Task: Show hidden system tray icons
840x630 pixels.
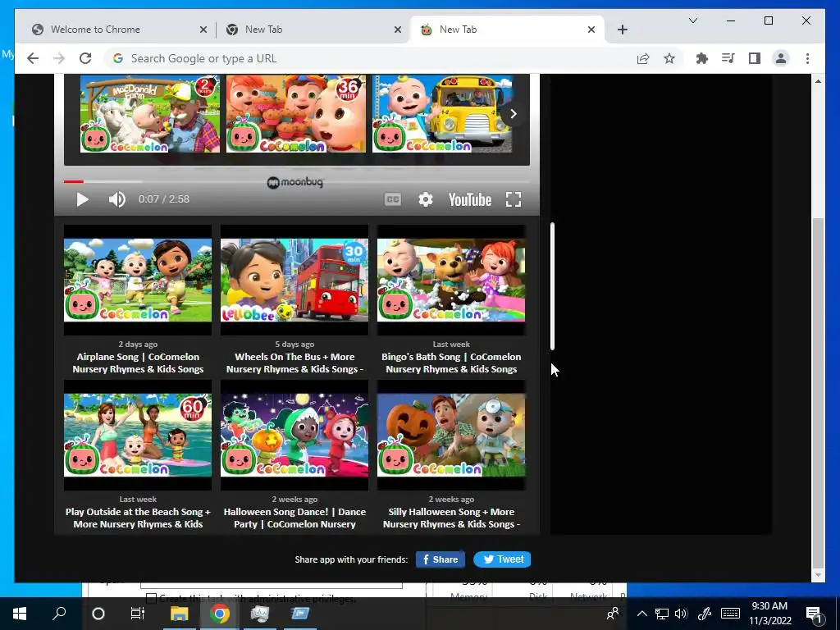Action: pyautogui.click(x=641, y=614)
